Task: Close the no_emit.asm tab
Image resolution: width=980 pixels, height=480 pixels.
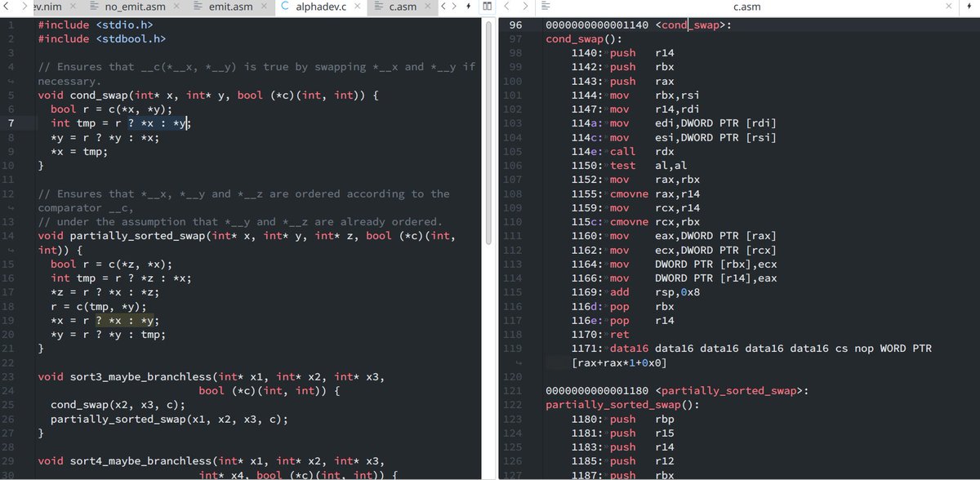Action: [x=176, y=6]
